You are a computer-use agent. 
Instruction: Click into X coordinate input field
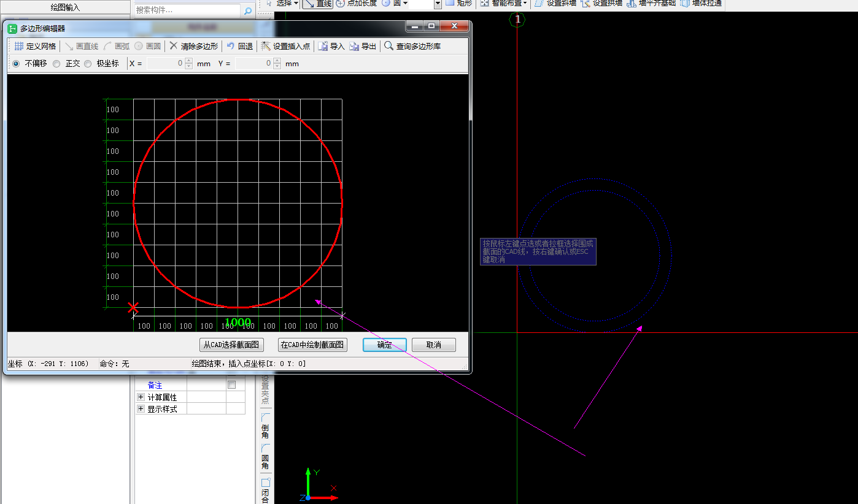pyautogui.click(x=166, y=63)
